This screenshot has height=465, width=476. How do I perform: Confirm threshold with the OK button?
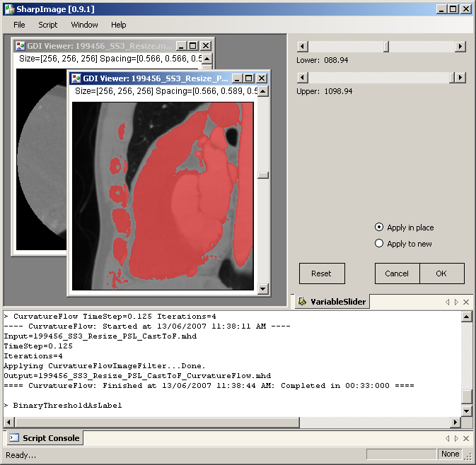point(441,273)
